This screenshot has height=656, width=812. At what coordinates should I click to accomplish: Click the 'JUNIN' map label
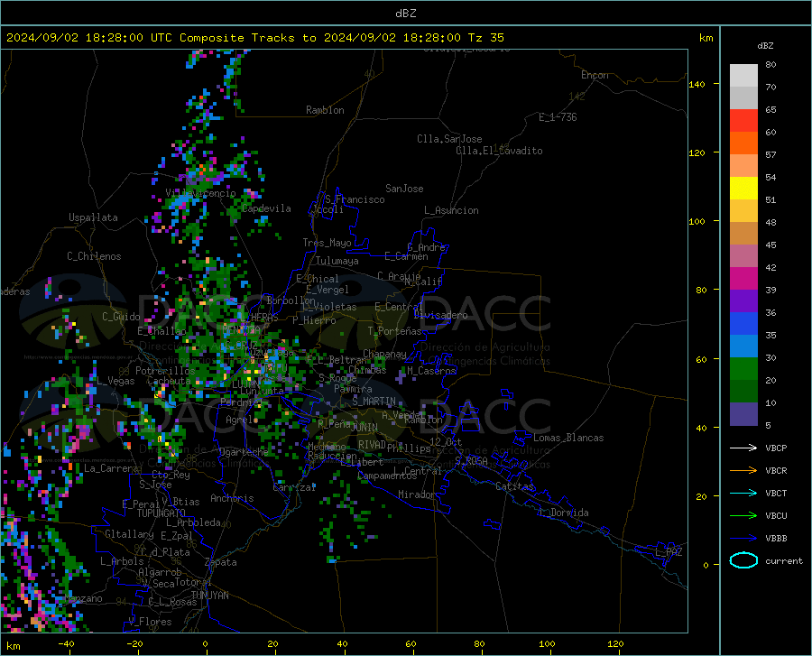pyautogui.click(x=364, y=428)
